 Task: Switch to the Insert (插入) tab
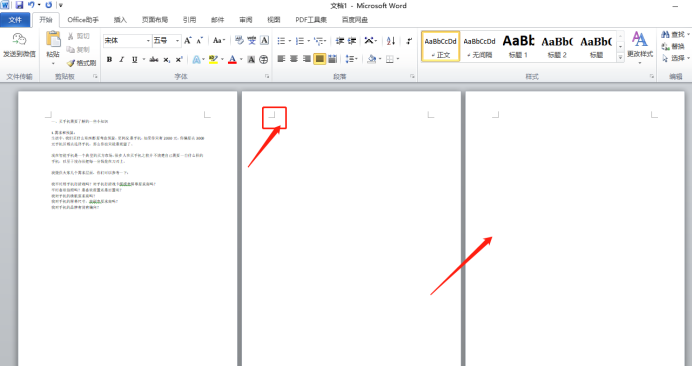[x=120, y=20]
